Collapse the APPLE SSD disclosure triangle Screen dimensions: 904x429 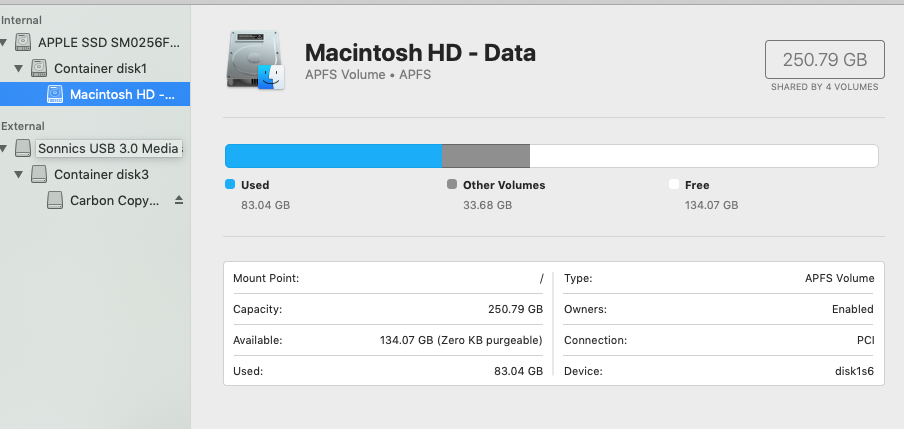tap(5, 43)
